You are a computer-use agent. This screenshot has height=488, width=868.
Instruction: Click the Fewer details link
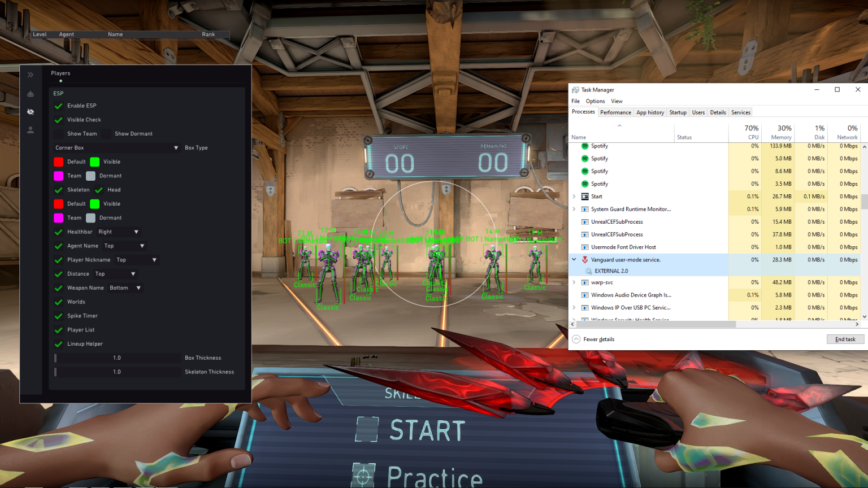click(x=598, y=339)
